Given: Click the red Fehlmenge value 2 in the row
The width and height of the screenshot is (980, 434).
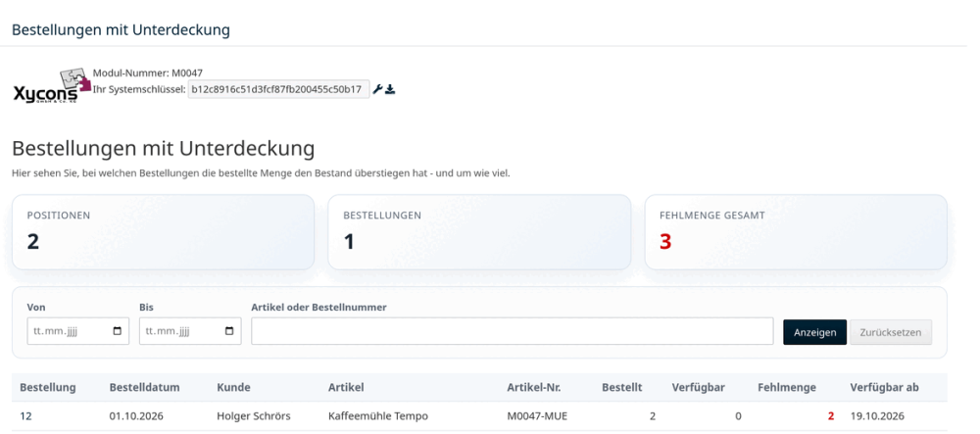Looking at the screenshot, I should pyautogui.click(x=831, y=416).
